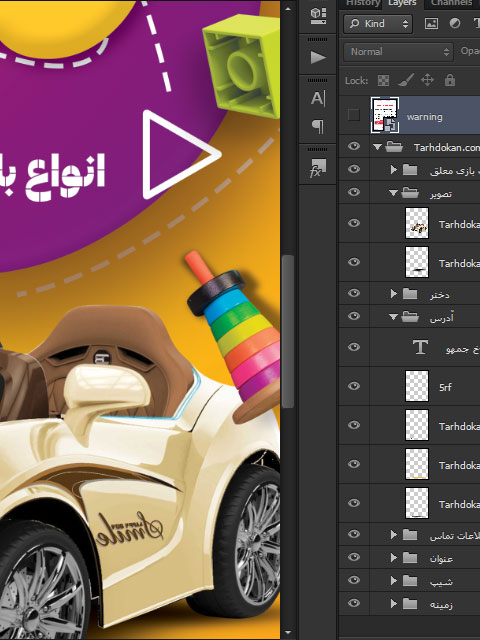
Task: Select the warning layer thumbnail
Action: (385, 115)
